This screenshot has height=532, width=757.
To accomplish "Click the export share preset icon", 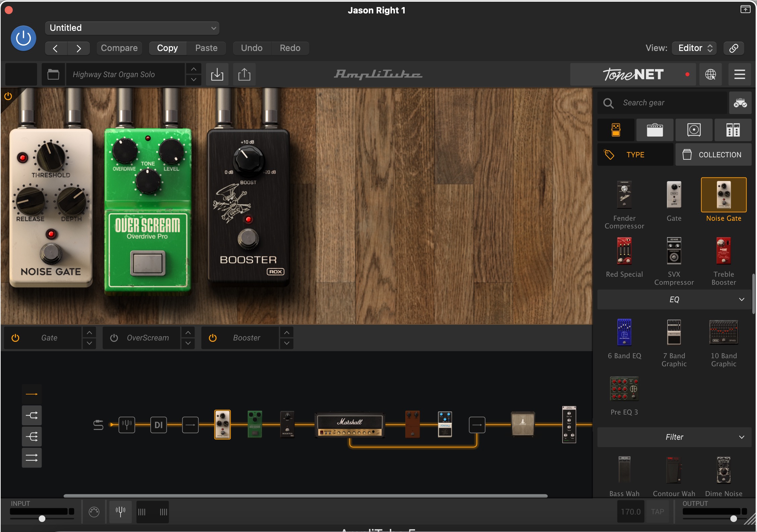I will coord(244,74).
